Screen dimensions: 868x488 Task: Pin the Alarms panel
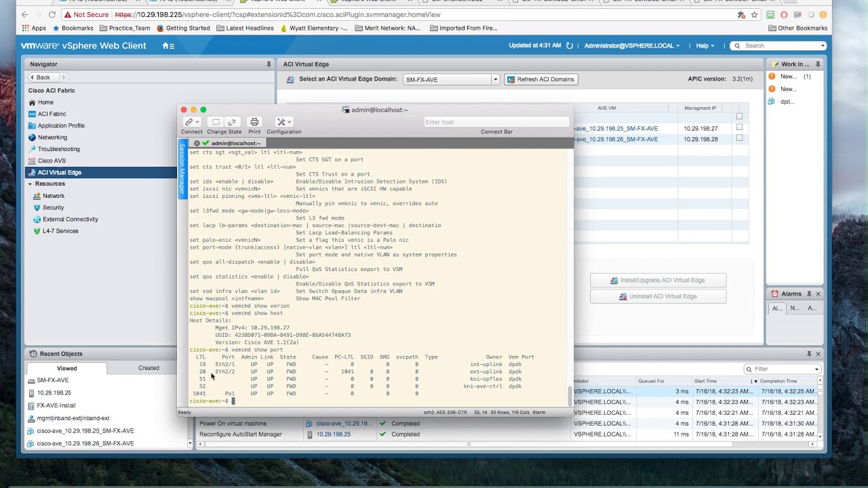pos(809,293)
